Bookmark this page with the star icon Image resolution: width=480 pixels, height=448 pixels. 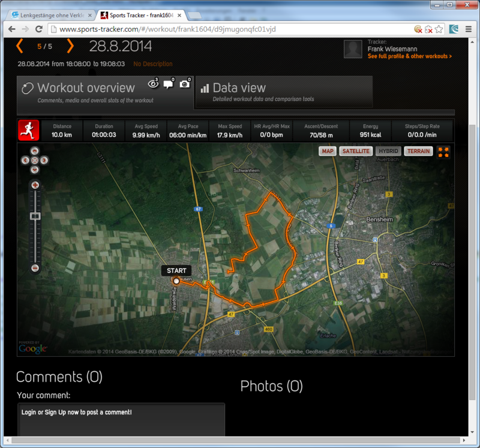(439, 29)
